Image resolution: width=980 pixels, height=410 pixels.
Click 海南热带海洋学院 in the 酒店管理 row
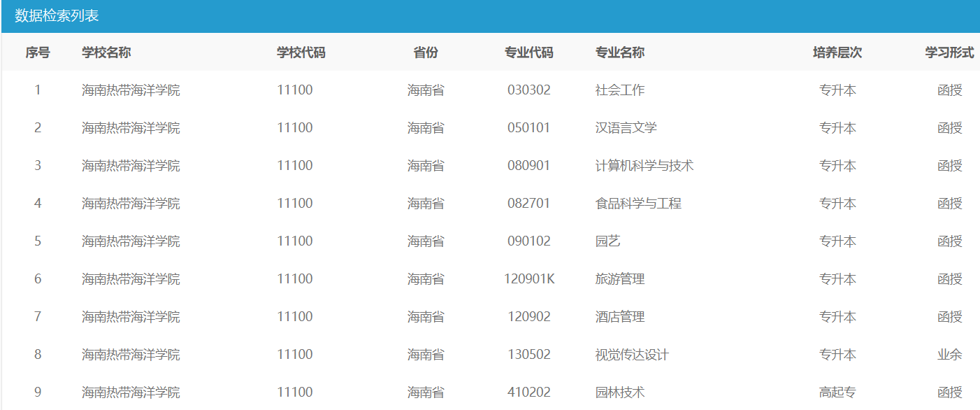click(131, 317)
